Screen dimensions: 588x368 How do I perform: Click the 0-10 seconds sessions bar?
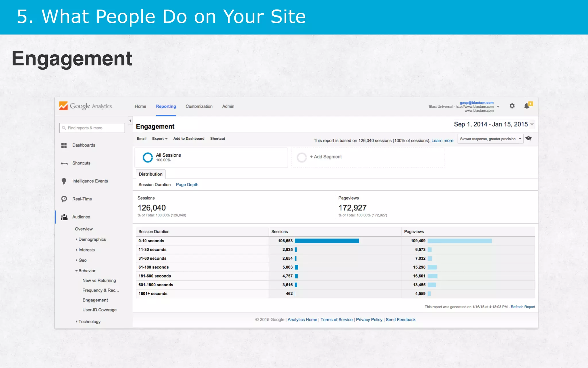pos(326,241)
